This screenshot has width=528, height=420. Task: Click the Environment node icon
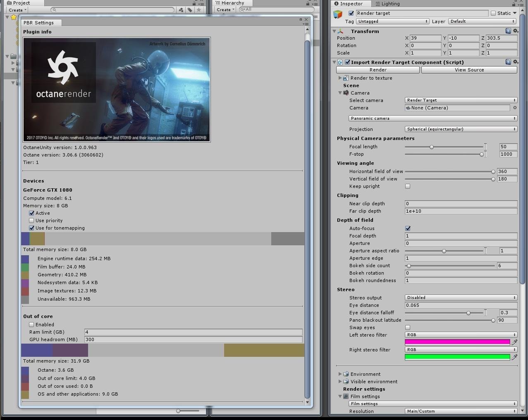click(x=346, y=374)
